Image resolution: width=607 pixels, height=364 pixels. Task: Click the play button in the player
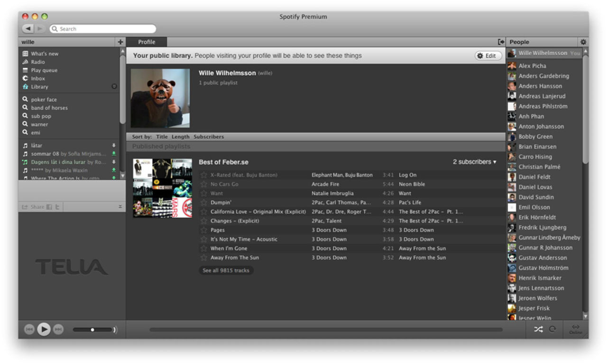(x=44, y=329)
